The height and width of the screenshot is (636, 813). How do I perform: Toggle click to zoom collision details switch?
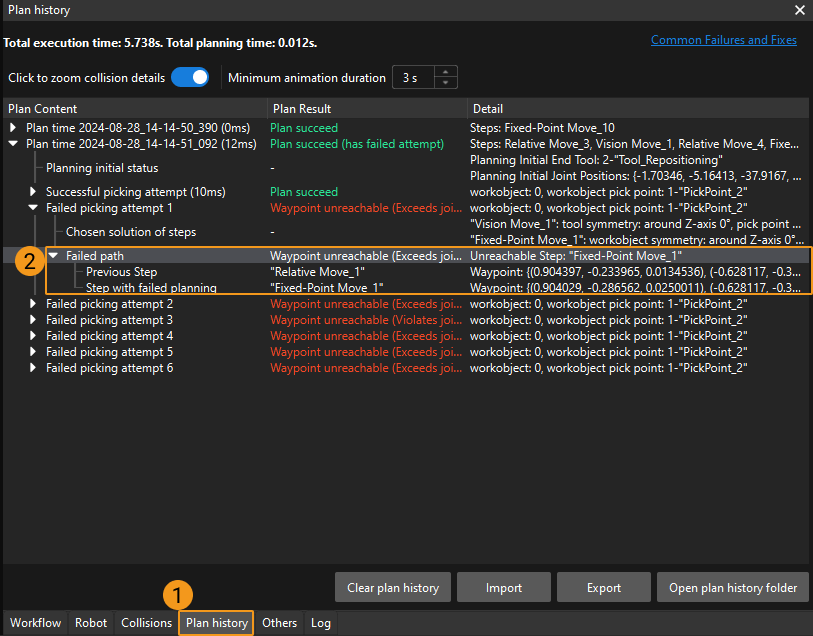[190, 78]
